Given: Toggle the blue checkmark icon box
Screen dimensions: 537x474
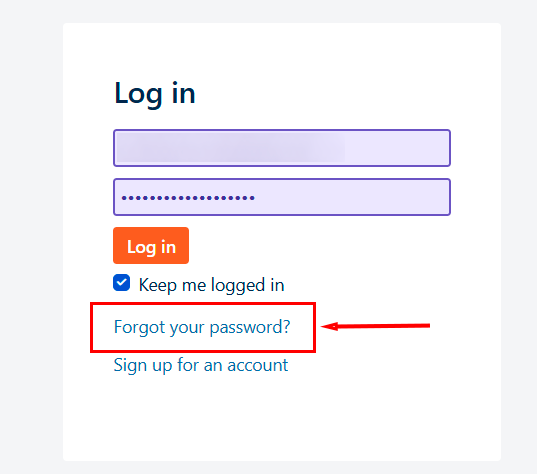Looking at the screenshot, I should click(x=122, y=283).
